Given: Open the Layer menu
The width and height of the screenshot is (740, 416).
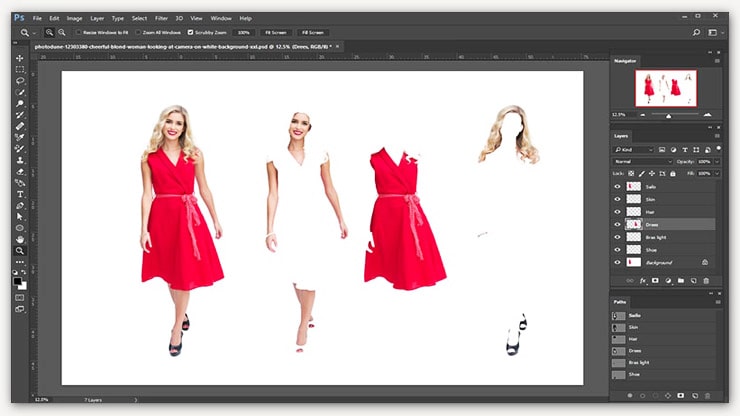Looking at the screenshot, I should 97,18.
